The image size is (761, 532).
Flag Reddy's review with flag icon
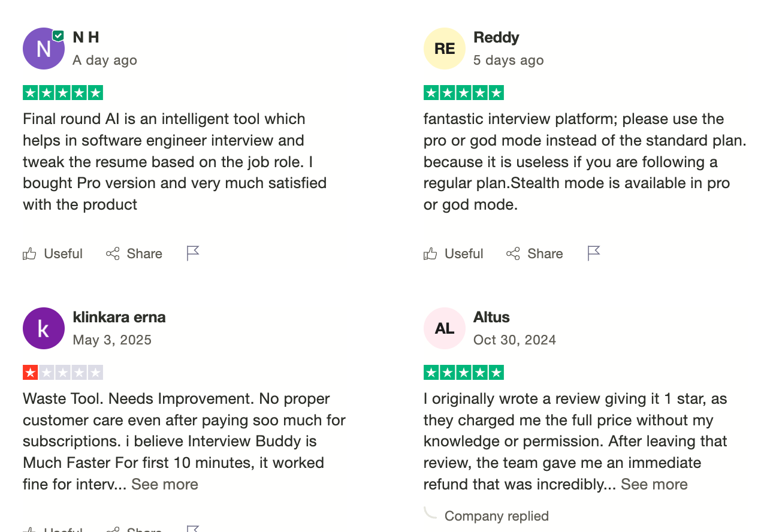[593, 253]
